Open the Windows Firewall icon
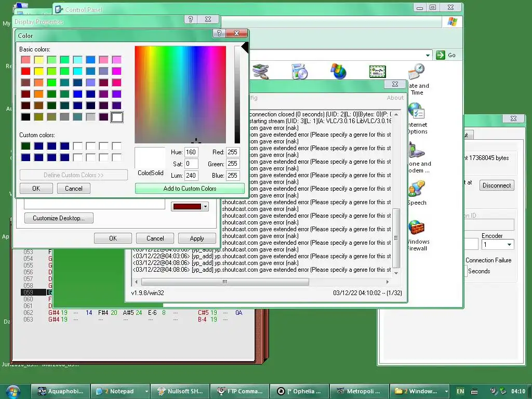This screenshot has width=532, height=399. 417,228
